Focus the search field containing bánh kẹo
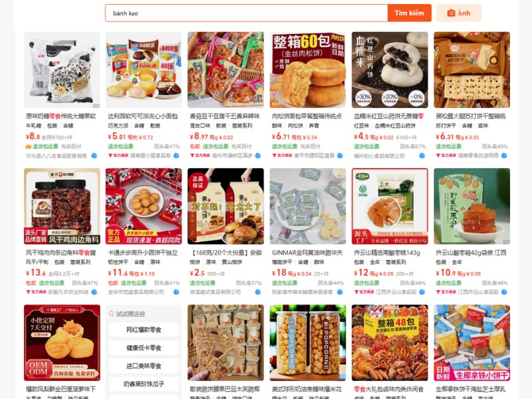Image resolution: width=532 pixels, height=399 pixels. tap(247, 13)
